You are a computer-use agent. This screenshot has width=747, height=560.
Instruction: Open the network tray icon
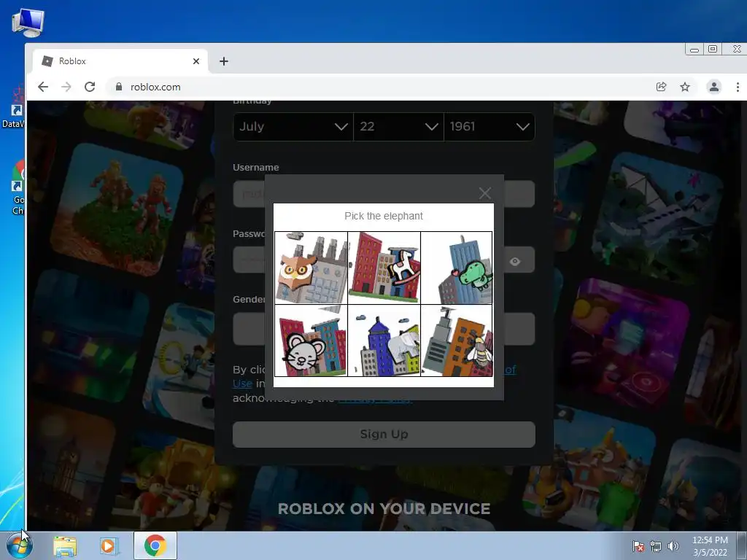tap(656, 546)
